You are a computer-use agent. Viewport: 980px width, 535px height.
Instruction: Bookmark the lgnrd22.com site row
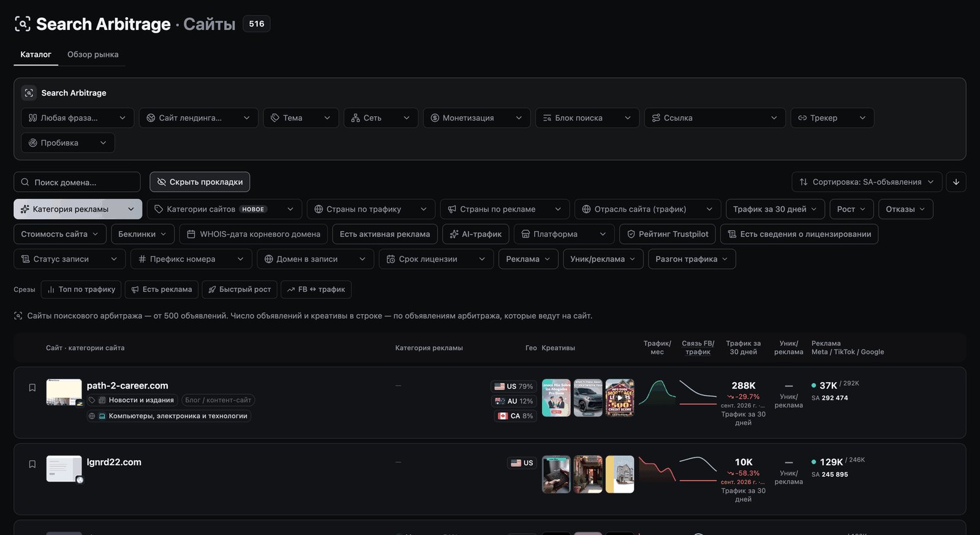tap(32, 464)
